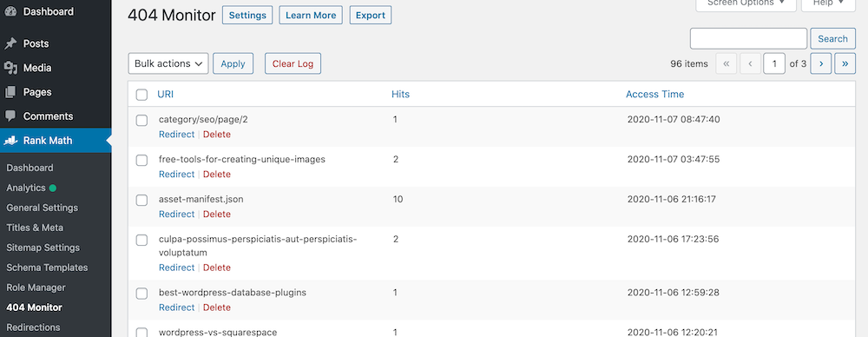Select the asset-manifest.json row checkbox
The height and width of the screenshot is (337, 868).
(141, 200)
